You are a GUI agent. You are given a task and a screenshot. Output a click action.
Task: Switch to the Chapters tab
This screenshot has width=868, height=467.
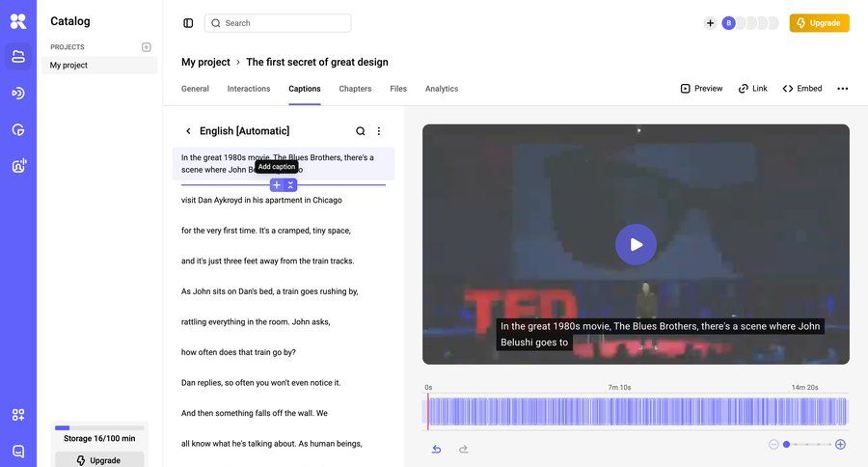pos(355,89)
